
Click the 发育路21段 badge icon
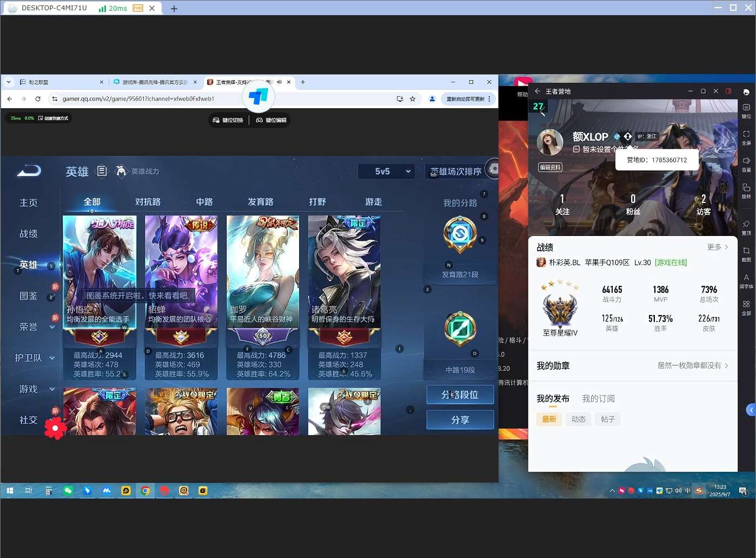[460, 234]
